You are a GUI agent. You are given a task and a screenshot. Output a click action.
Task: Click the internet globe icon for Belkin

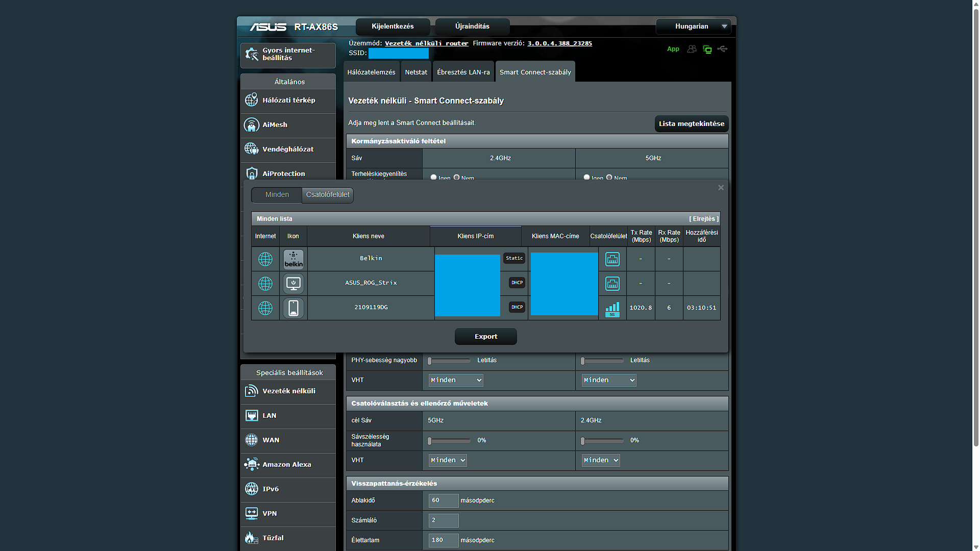[x=265, y=259]
